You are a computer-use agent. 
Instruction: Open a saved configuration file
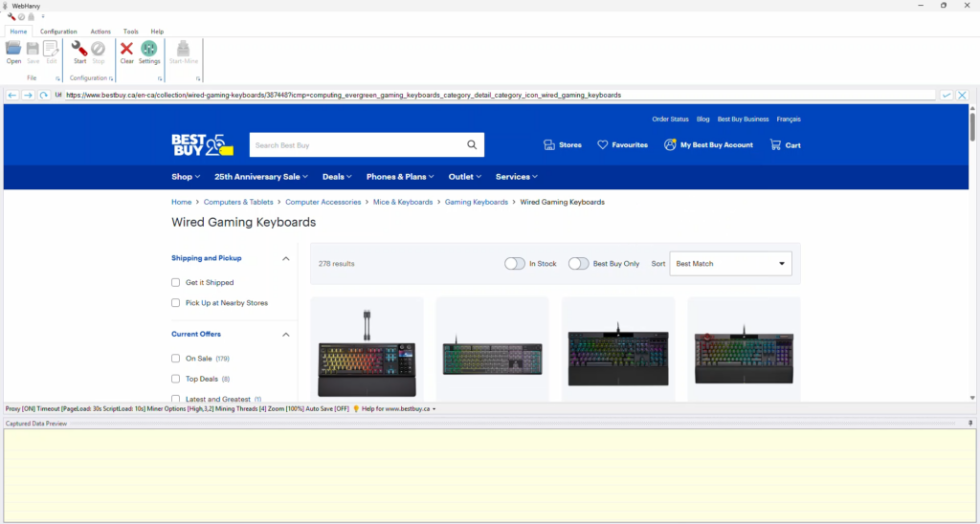click(x=13, y=53)
